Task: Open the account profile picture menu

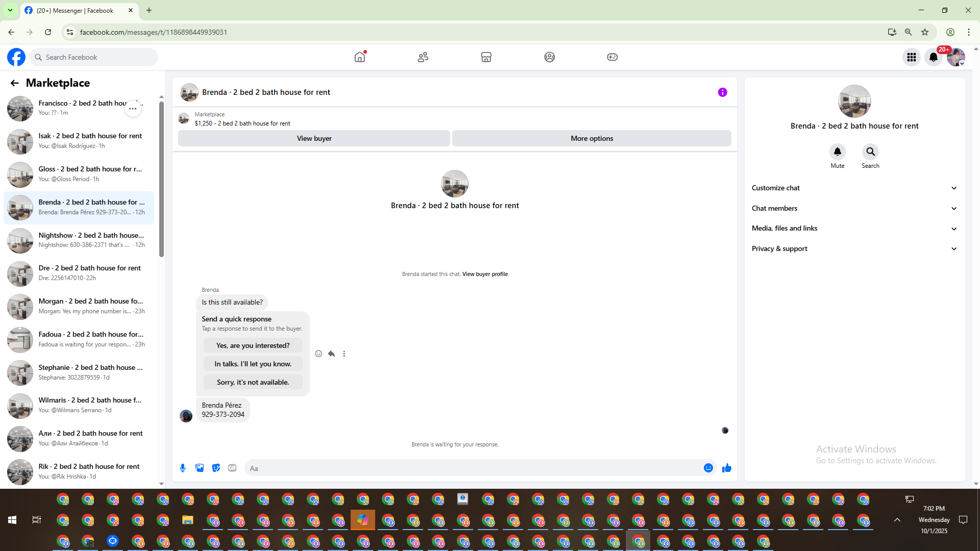Action: point(956,57)
